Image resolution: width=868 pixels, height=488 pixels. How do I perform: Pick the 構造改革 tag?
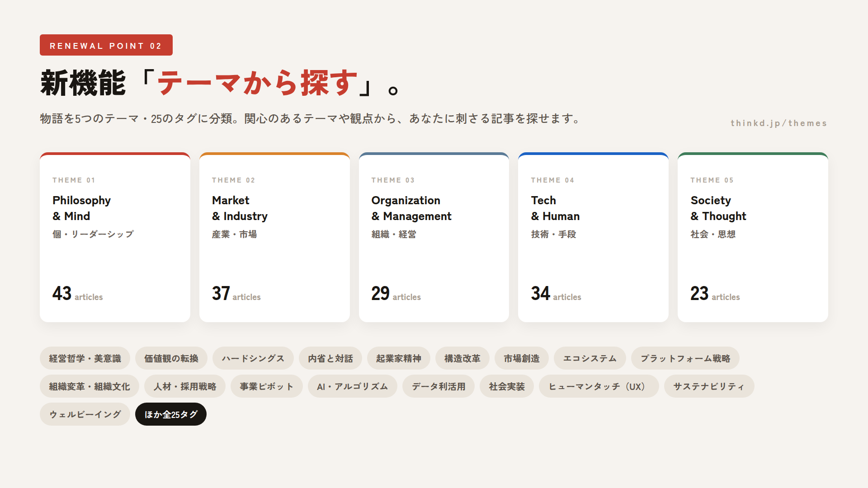[x=462, y=358]
